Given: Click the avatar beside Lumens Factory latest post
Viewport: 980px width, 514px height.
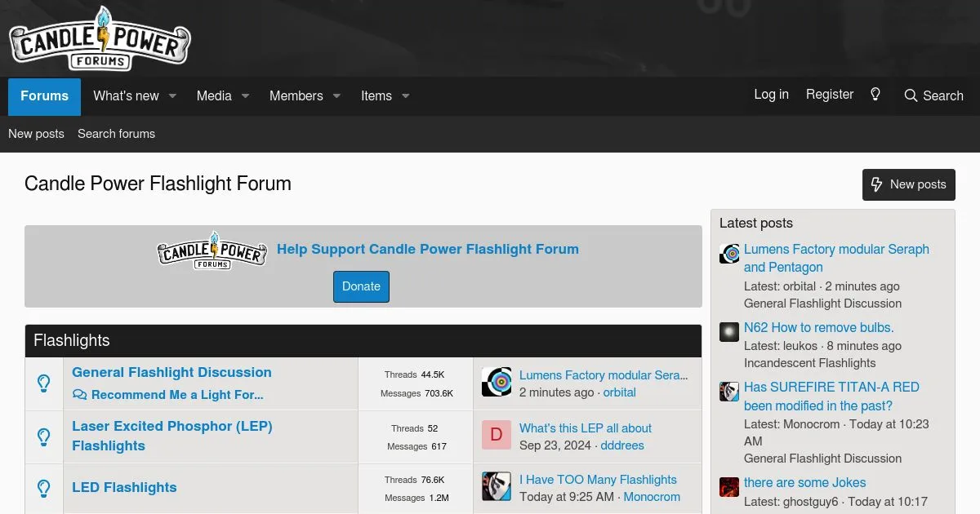Looking at the screenshot, I should pos(729,254).
